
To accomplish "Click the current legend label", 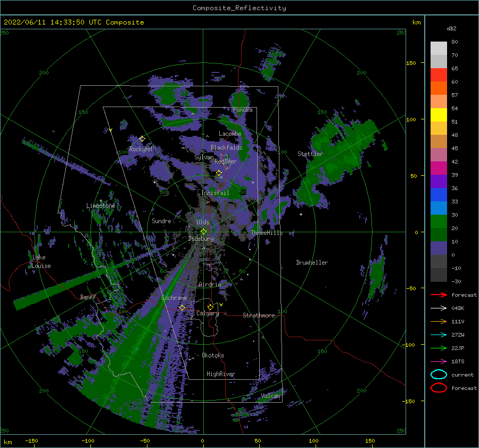I will pos(463,374).
